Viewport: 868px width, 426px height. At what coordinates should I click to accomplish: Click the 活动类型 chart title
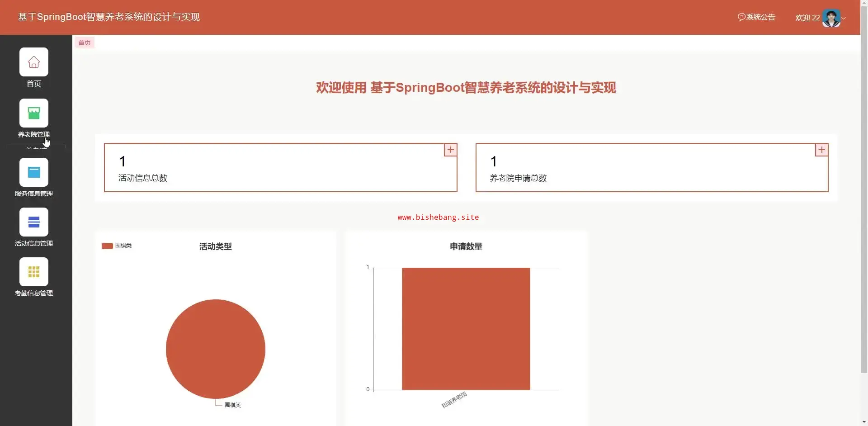coord(216,246)
